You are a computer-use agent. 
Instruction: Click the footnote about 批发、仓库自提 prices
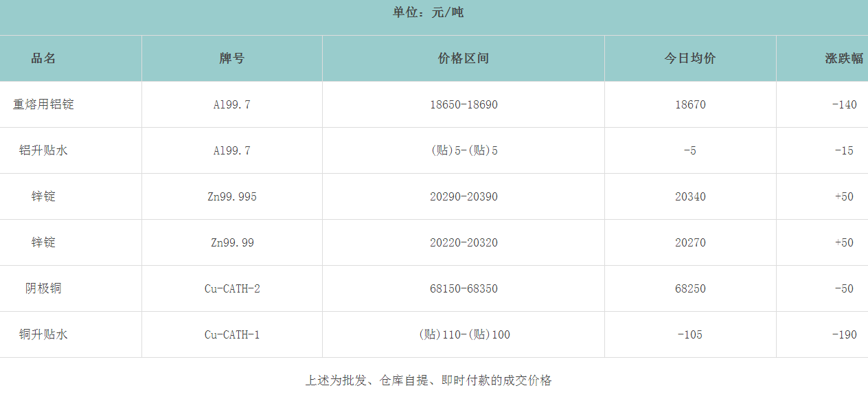click(x=429, y=380)
